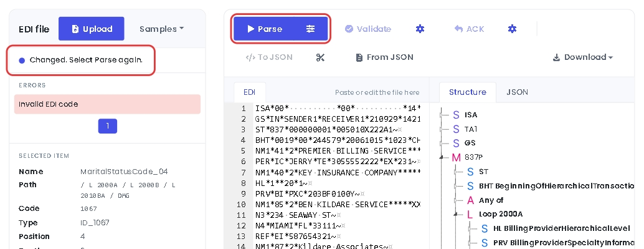Viewport: 644px width, 249px height.
Task: Click the ACK button
Action: (469, 29)
